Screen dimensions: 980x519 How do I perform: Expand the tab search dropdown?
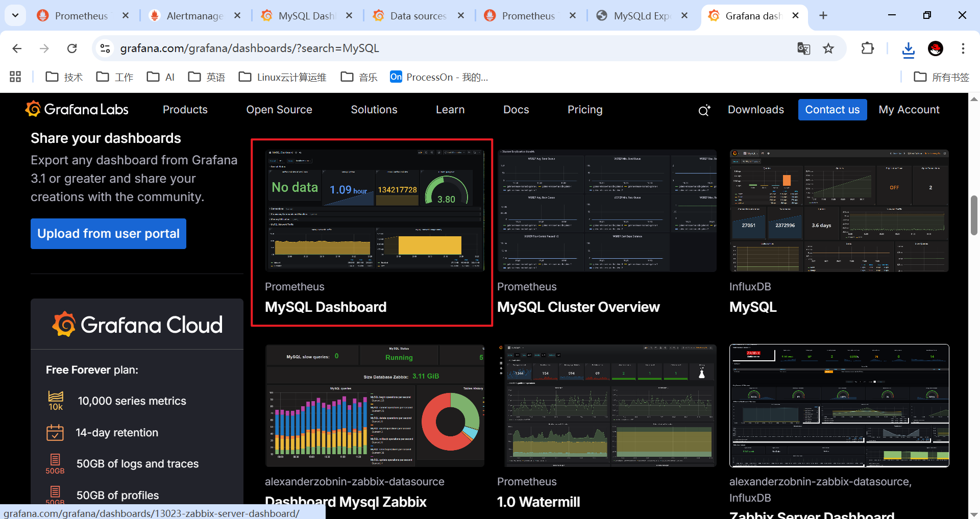(x=15, y=16)
